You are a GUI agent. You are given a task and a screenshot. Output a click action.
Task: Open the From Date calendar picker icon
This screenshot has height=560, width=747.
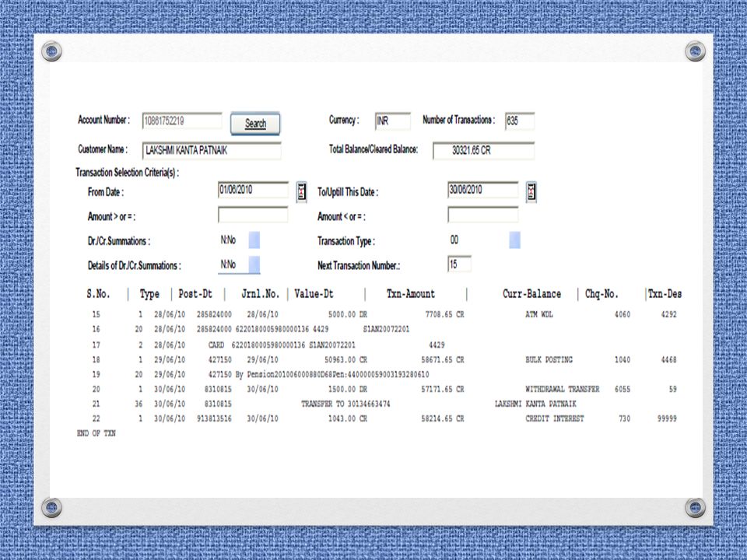click(x=301, y=192)
